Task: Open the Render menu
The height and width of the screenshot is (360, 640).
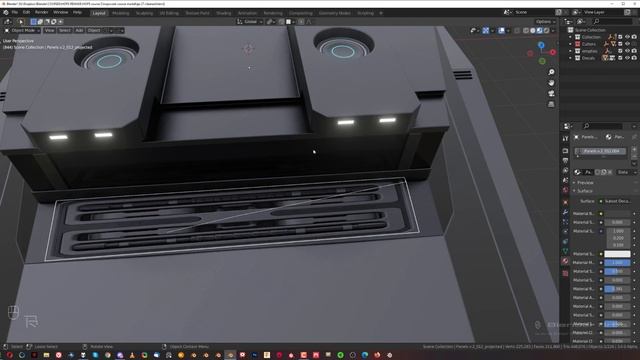Action: [41, 13]
